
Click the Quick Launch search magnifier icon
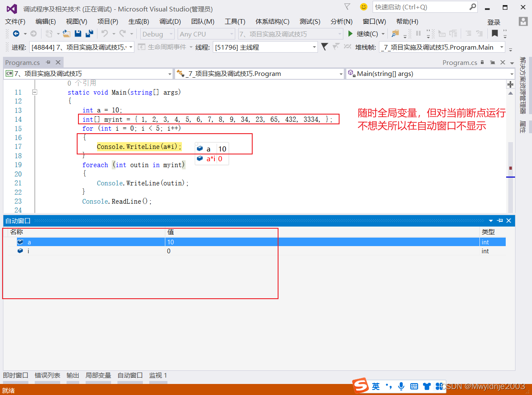(473, 7)
